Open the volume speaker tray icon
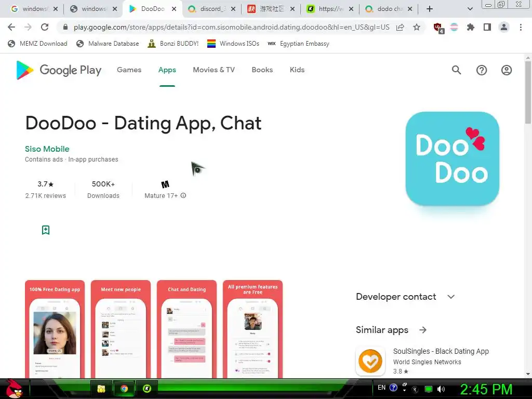The image size is (532, 399). 441,389
